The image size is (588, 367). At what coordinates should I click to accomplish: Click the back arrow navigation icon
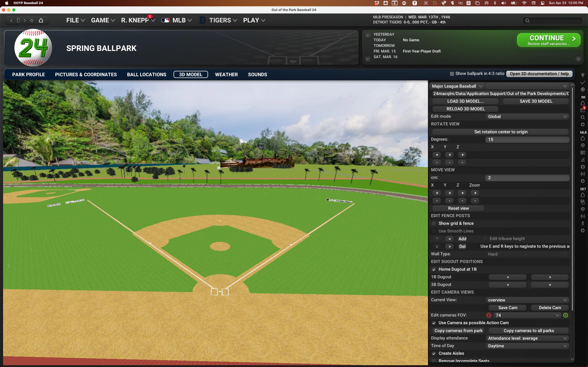point(11,20)
